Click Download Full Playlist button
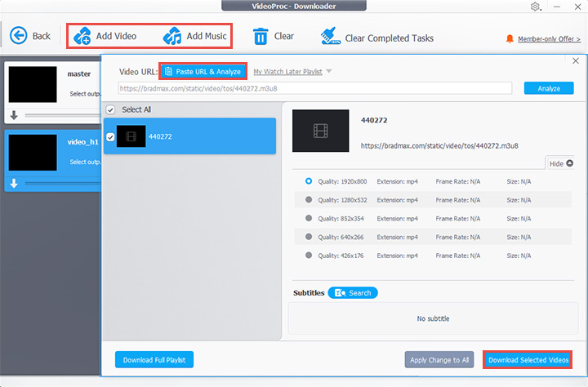The width and height of the screenshot is (588, 387). 154,359
